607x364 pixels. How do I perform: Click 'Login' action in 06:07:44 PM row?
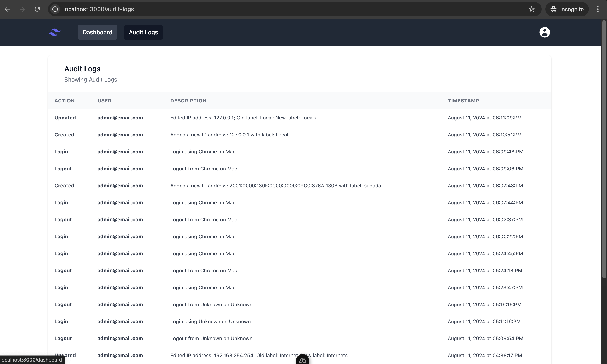click(61, 203)
